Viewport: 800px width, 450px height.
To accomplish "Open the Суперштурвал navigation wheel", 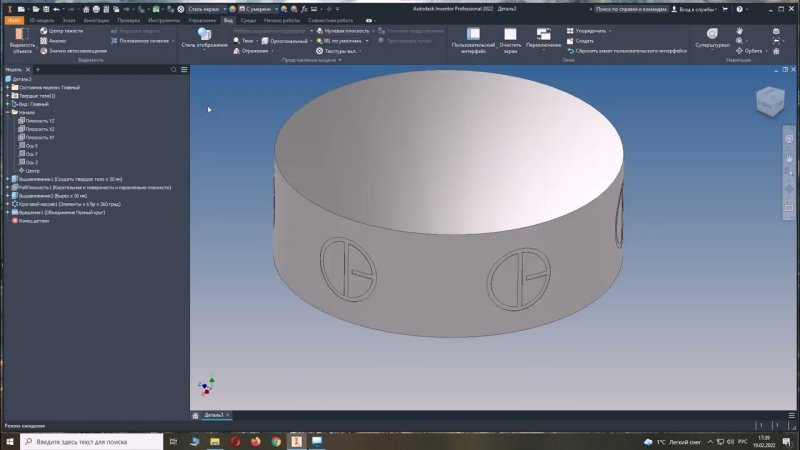I will pyautogui.click(x=713, y=35).
